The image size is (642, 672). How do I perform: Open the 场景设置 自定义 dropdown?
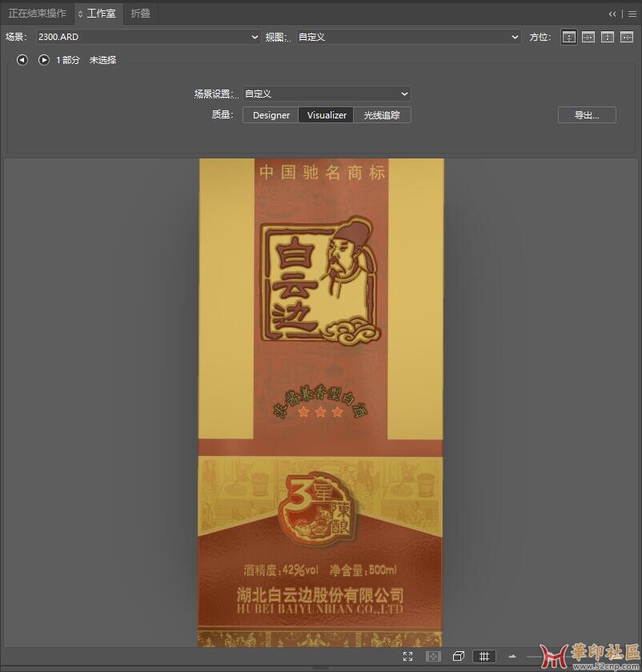point(327,94)
